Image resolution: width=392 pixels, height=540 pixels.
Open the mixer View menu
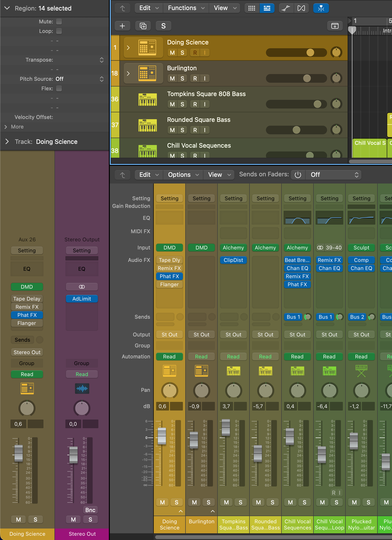pyautogui.click(x=219, y=175)
